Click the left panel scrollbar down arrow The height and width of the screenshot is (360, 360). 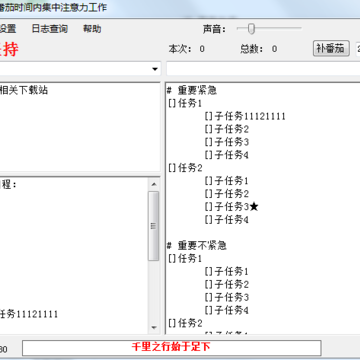(154, 328)
